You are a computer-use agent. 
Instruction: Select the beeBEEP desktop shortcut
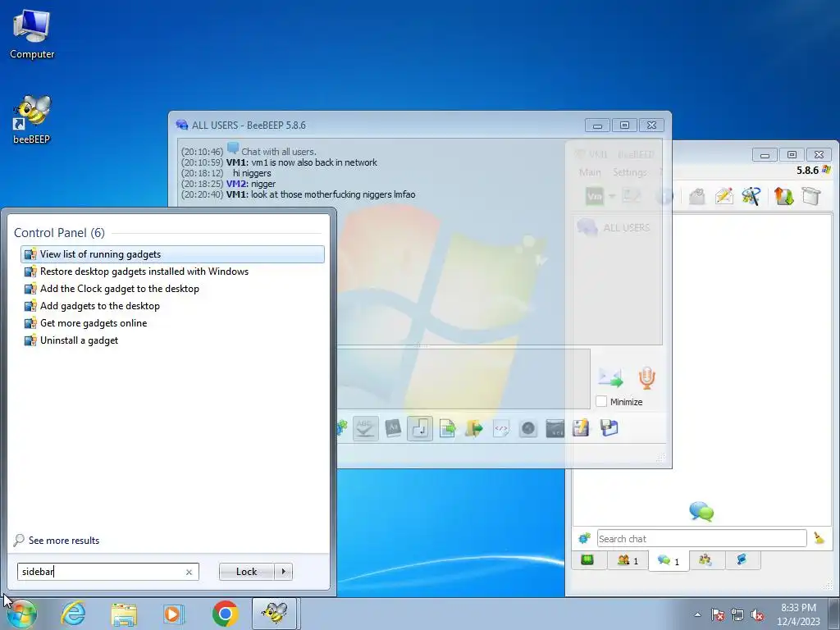coord(31,120)
